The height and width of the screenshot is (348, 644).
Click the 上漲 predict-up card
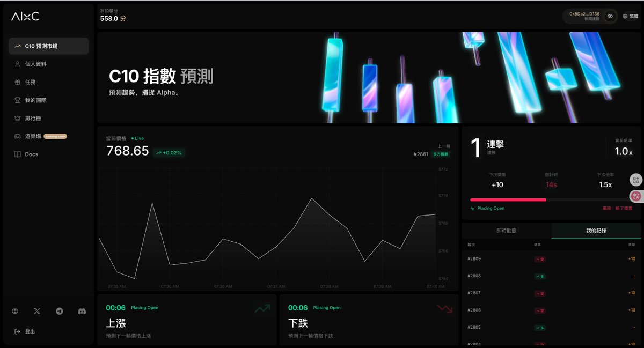187,320
